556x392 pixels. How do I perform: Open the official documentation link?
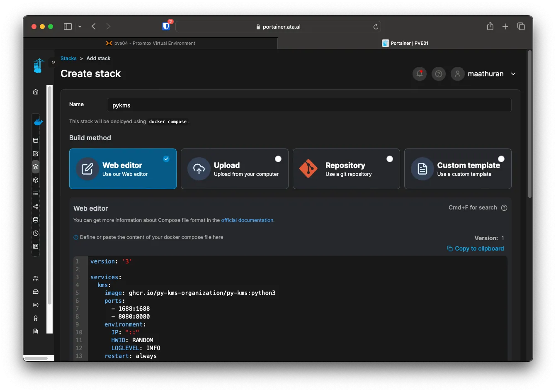[247, 220]
